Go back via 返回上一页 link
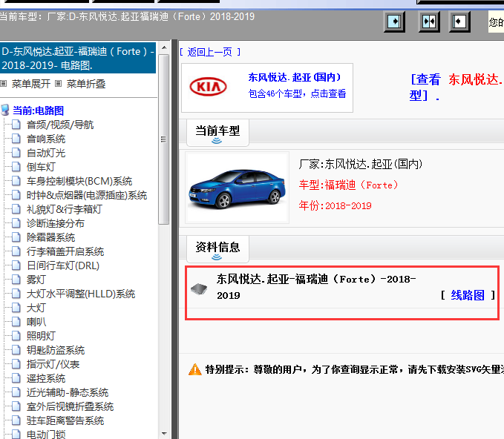The height and width of the screenshot is (439, 504). click(x=209, y=52)
